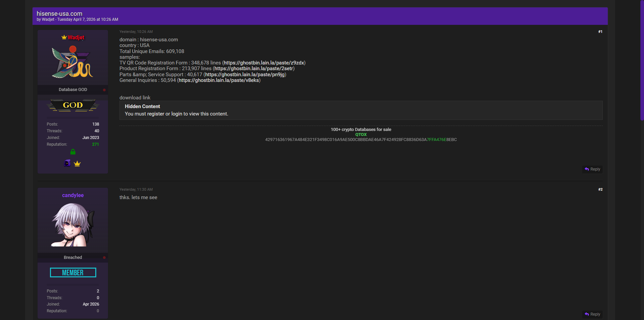Select the purple award badge in Wadjet's profile
The height and width of the screenshot is (320, 644).
click(x=67, y=163)
